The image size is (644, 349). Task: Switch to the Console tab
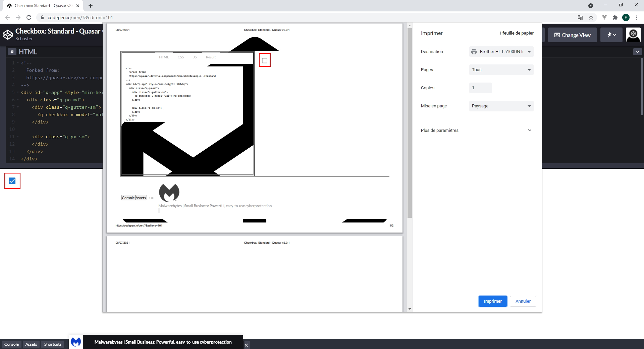(x=11, y=344)
